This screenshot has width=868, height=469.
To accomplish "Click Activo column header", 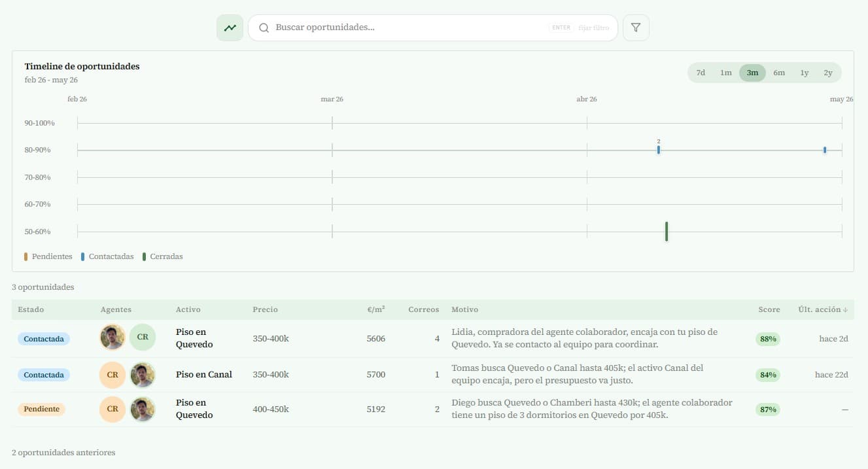I will 188,309.
